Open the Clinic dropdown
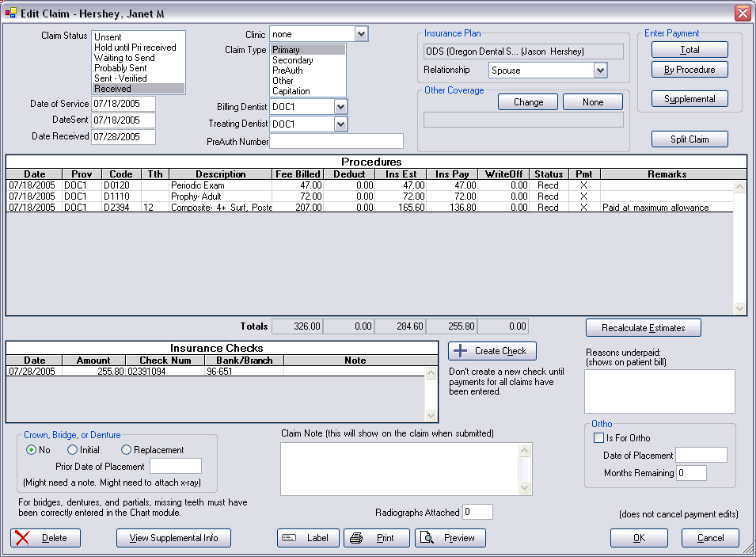 coord(361,34)
